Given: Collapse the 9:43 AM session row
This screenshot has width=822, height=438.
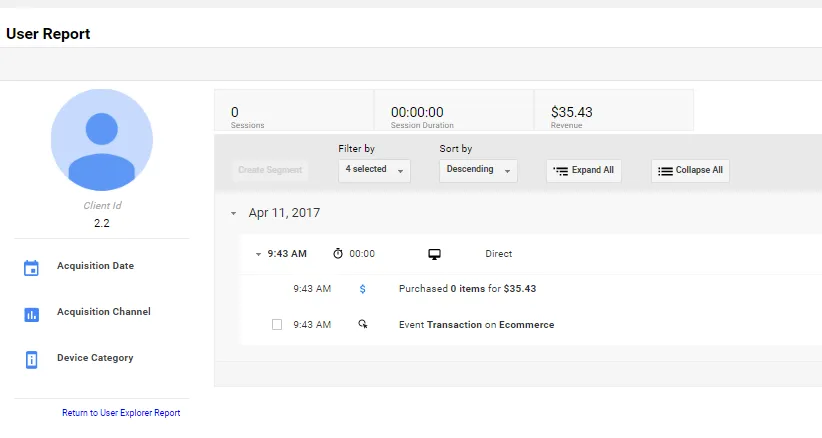Looking at the screenshot, I should (x=258, y=254).
